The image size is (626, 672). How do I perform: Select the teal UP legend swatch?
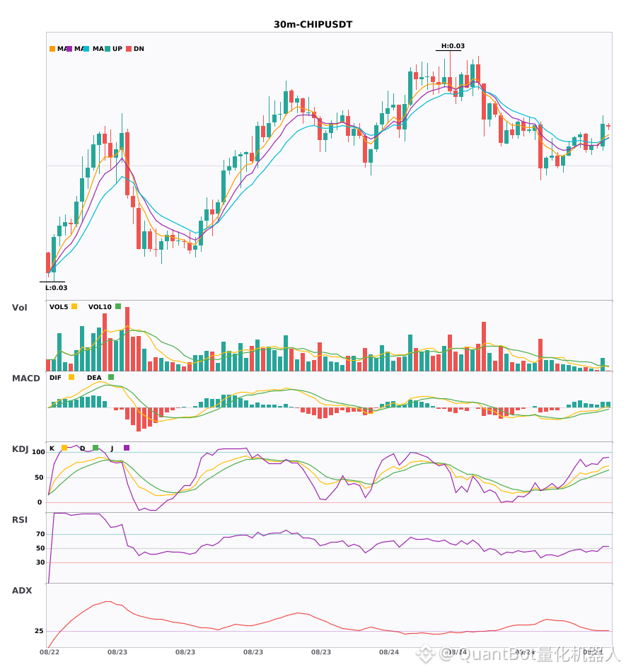(108, 49)
